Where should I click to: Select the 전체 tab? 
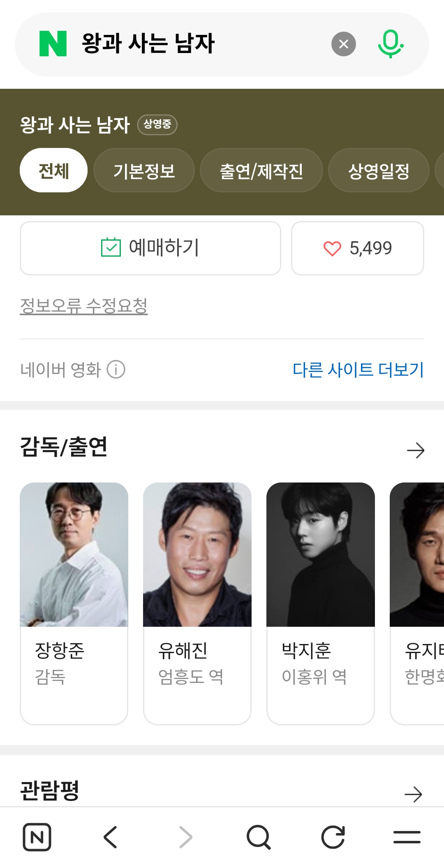[53, 170]
